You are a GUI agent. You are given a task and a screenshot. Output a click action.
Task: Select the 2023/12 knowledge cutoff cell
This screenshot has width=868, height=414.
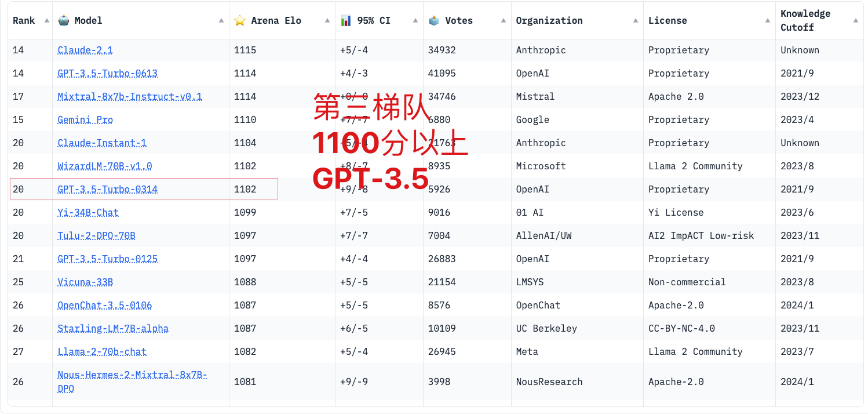[x=800, y=96]
